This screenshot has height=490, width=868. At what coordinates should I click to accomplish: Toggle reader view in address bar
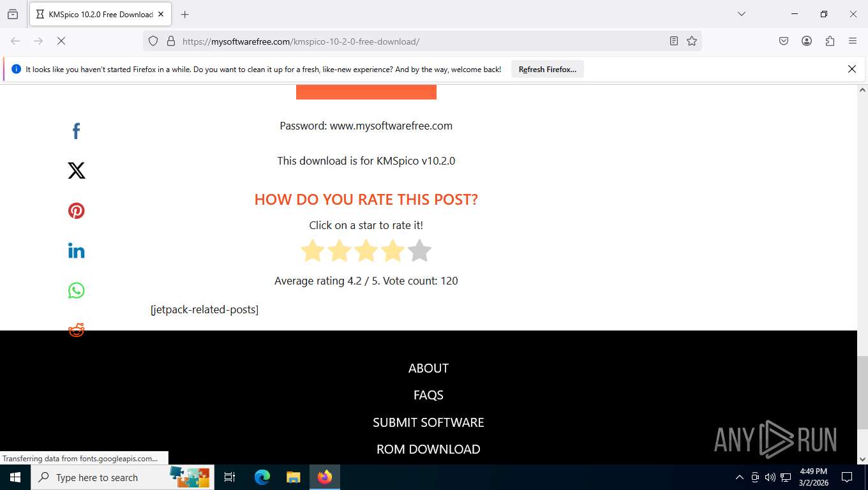pos(674,41)
